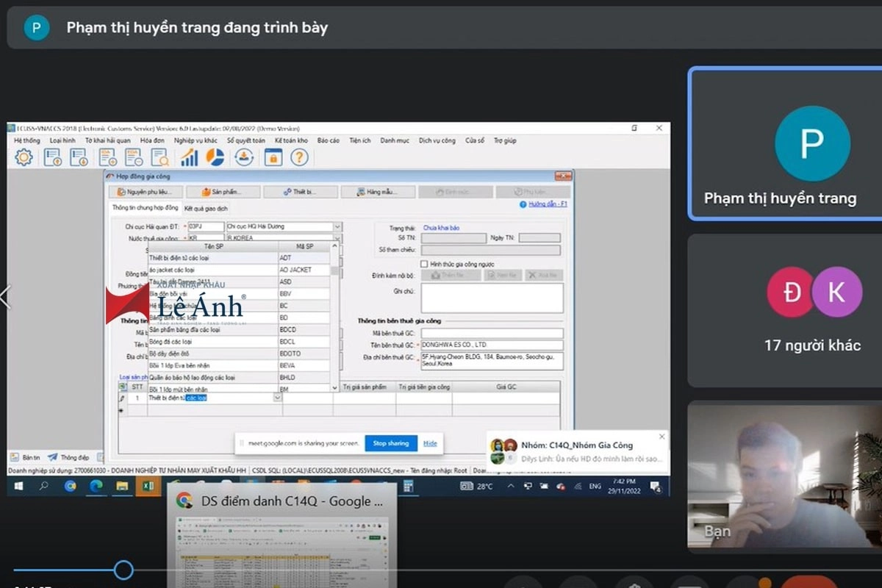This screenshot has width=882, height=588.
Task: Click the bar chart statistics toolbar icon
Action: pos(190,157)
